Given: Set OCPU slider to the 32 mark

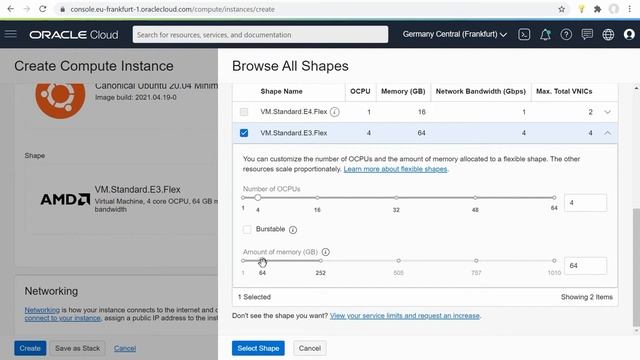Looking at the screenshot, I should coord(396,198).
